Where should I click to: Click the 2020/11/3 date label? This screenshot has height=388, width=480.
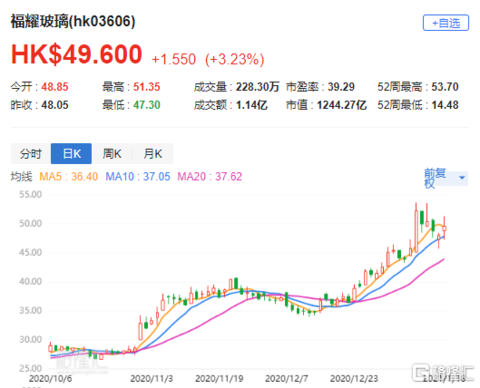pos(152,379)
